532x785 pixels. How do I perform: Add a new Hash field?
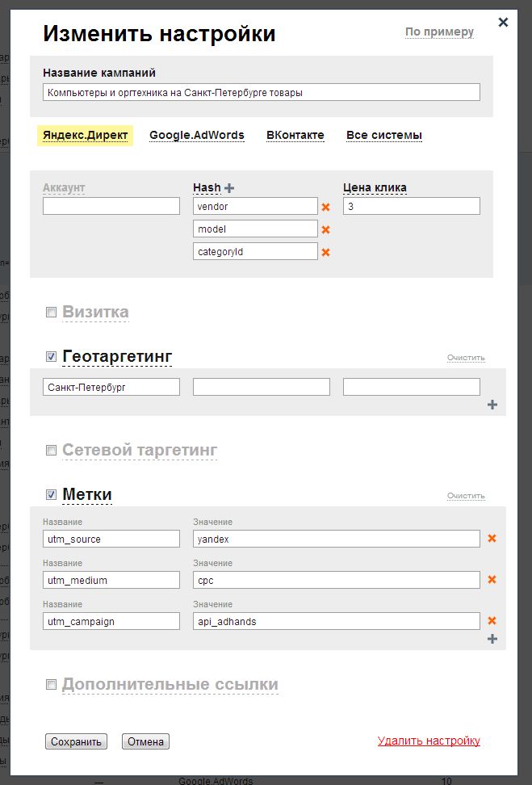pos(229,188)
